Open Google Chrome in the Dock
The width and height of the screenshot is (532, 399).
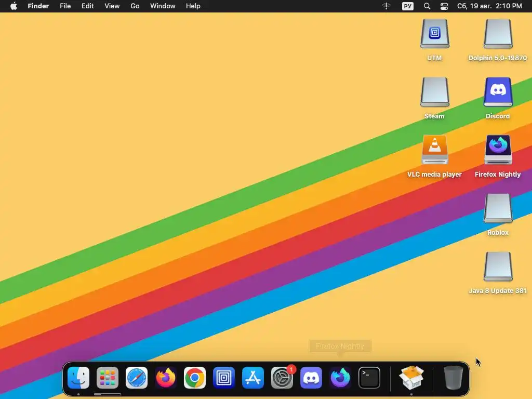[x=195, y=378]
